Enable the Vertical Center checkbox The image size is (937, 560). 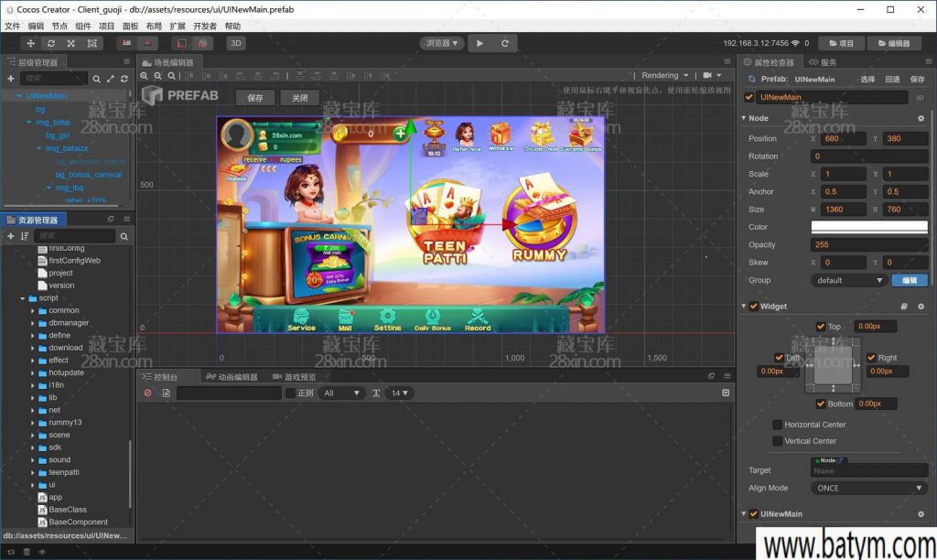tap(778, 441)
